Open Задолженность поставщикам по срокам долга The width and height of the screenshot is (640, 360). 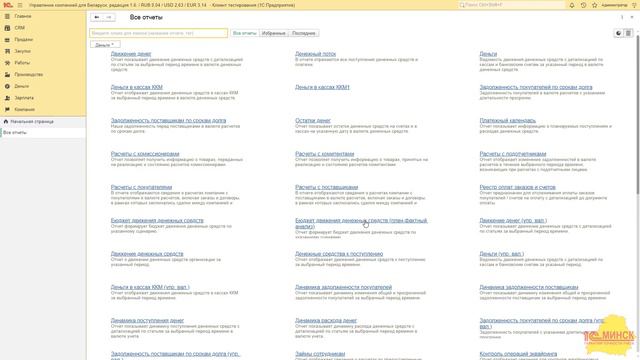pyautogui.click(x=168, y=121)
